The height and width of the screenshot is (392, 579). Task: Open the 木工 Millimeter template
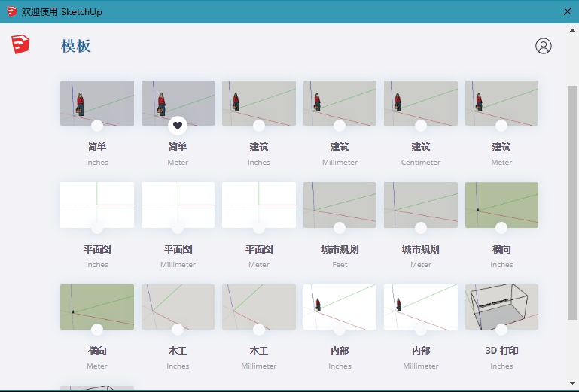258,305
